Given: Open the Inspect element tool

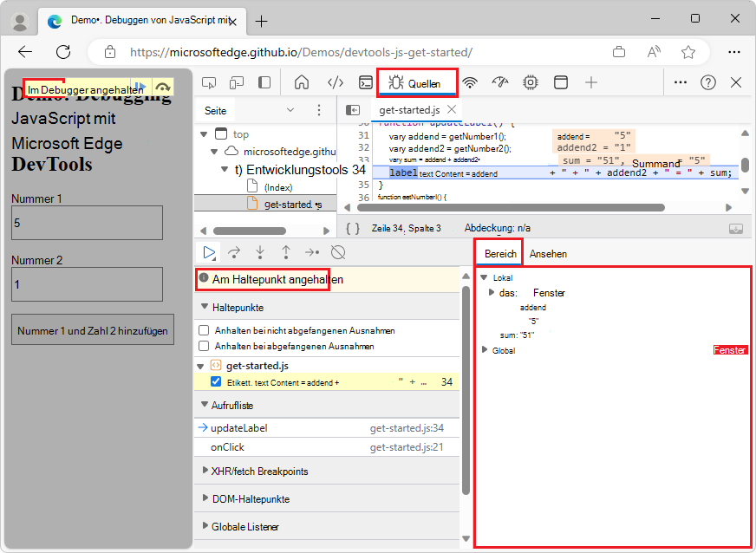Looking at the screenshot, I should point(209,83).
